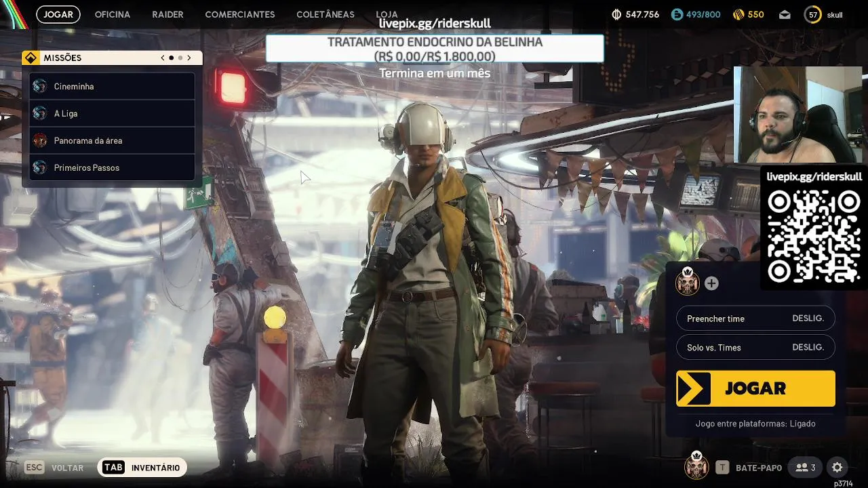Open the Primeiros Passos mission
Screen dimensions: 868x488
[x=113, y=167]
